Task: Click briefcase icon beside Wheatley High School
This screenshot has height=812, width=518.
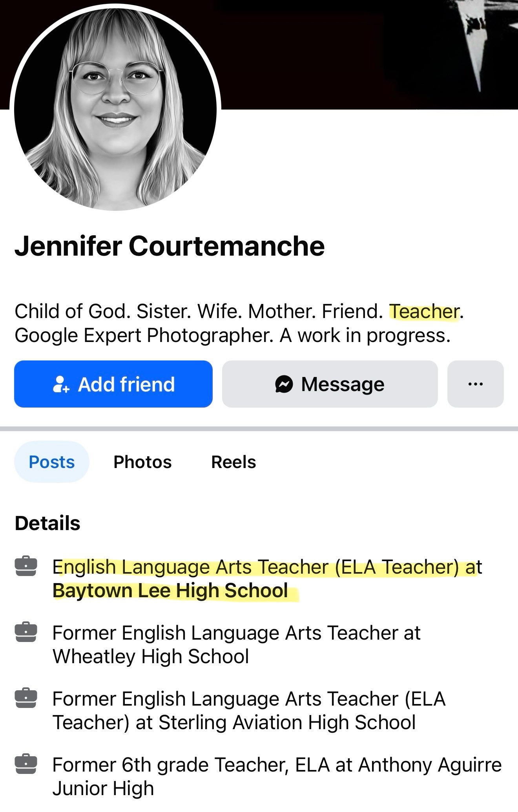Action: (x=26, y=633)
